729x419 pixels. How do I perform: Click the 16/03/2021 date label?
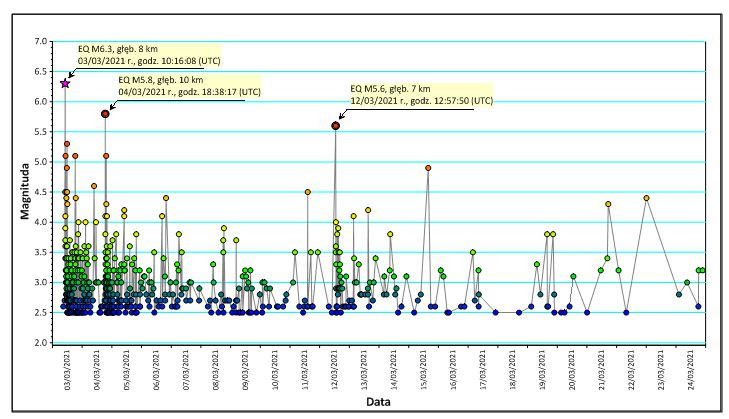pos(454,370)
